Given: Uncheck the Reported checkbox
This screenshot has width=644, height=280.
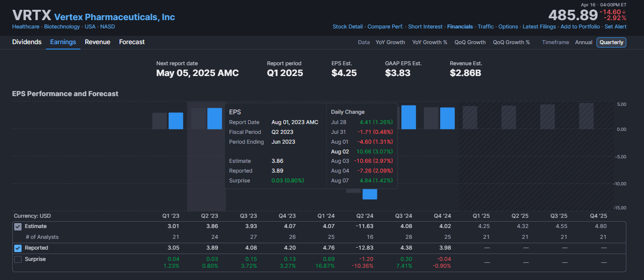Looking at the screenshot, I should click(18, 248).
